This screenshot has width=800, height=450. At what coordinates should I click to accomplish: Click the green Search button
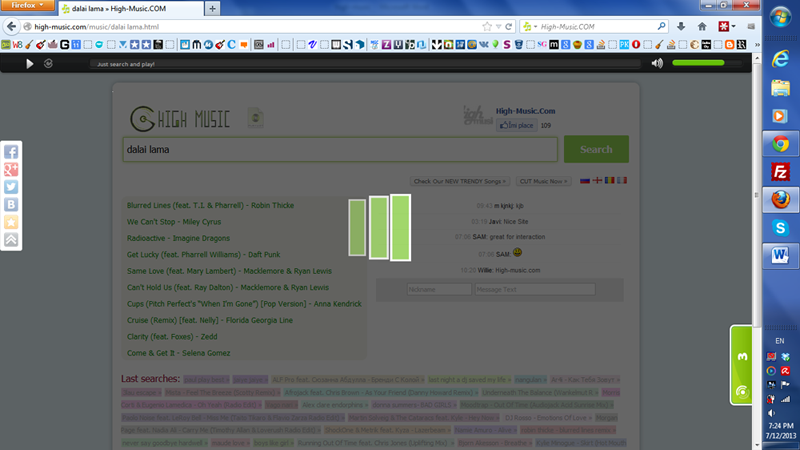click(596, 149)
